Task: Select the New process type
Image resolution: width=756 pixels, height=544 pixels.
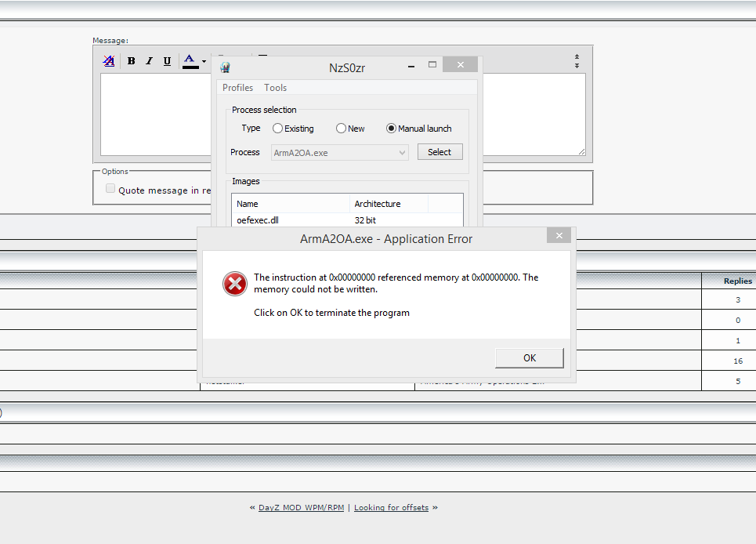Action: point(350,129)
